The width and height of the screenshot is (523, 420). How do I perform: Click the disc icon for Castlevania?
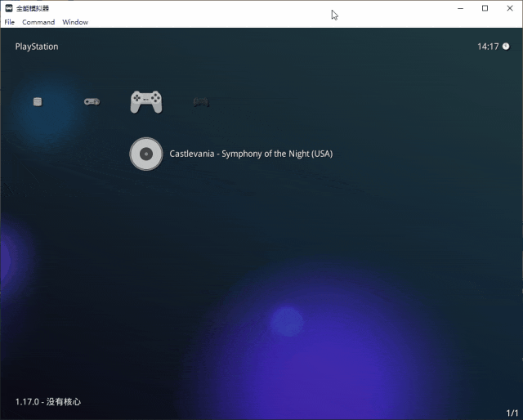pyautogui.click(x=146, y=154)
